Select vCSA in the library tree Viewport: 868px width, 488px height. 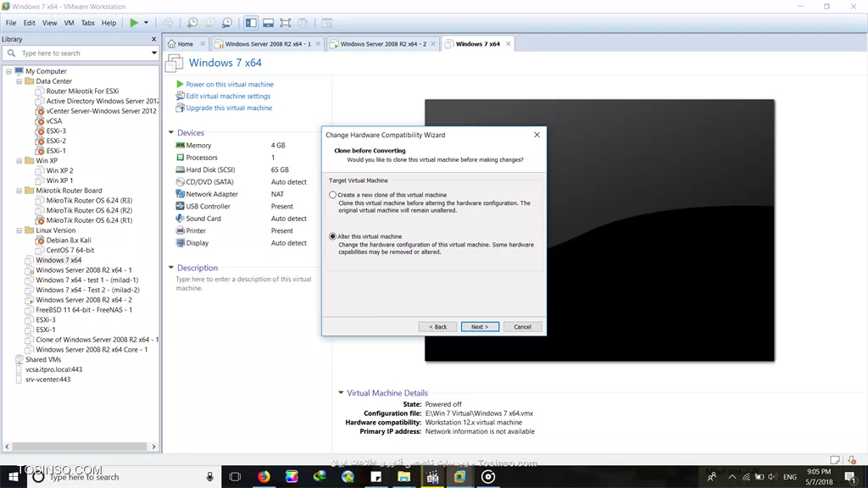point(54,121)
